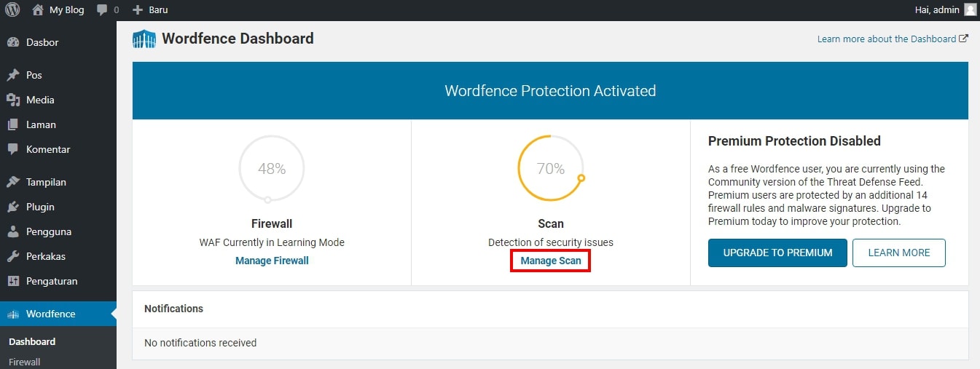
Task: Click the UPGRADE TO PREMIUM button
Action: [x=777, y=253]
